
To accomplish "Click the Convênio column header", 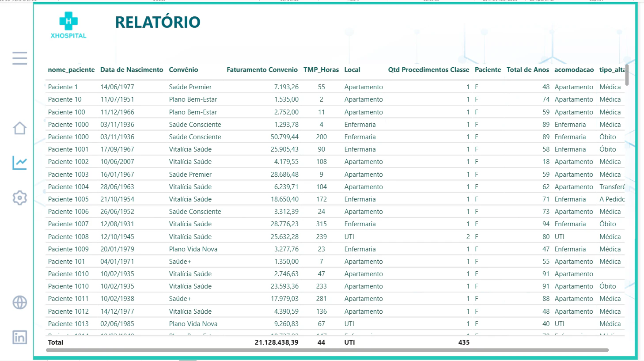I will (183, 70).
